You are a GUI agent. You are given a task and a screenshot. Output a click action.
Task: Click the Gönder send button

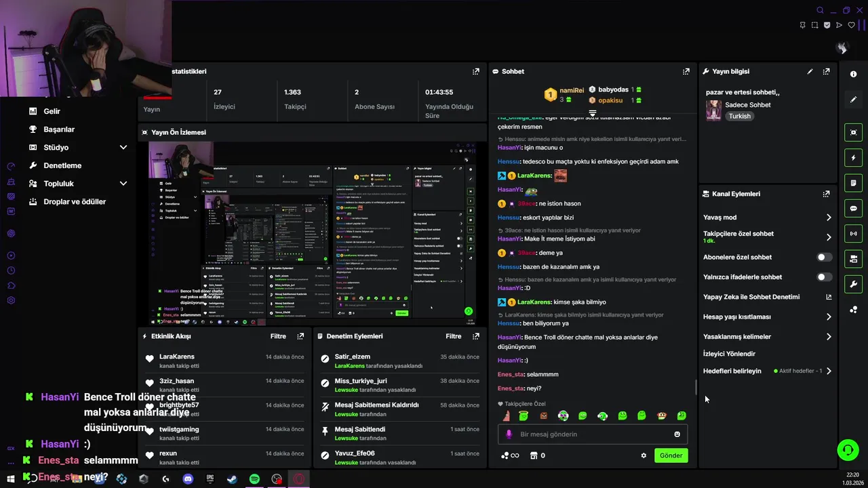(x=671, y=455)
